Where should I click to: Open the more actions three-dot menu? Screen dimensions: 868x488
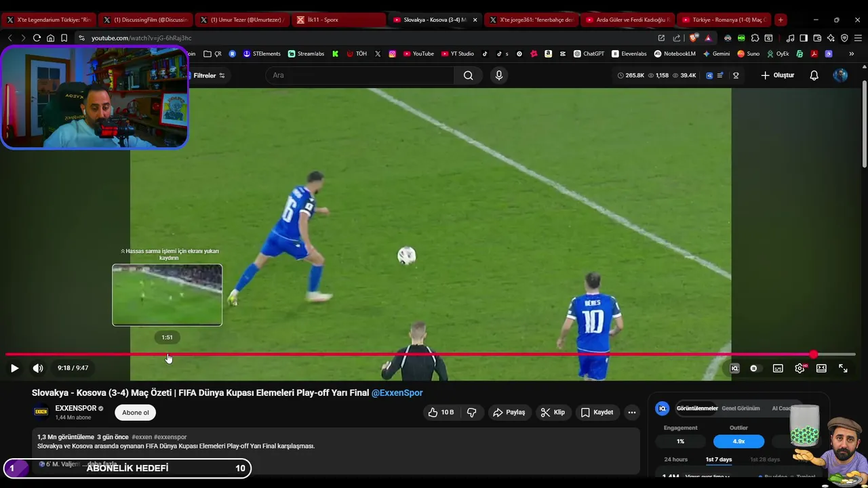tap(632, 412)
